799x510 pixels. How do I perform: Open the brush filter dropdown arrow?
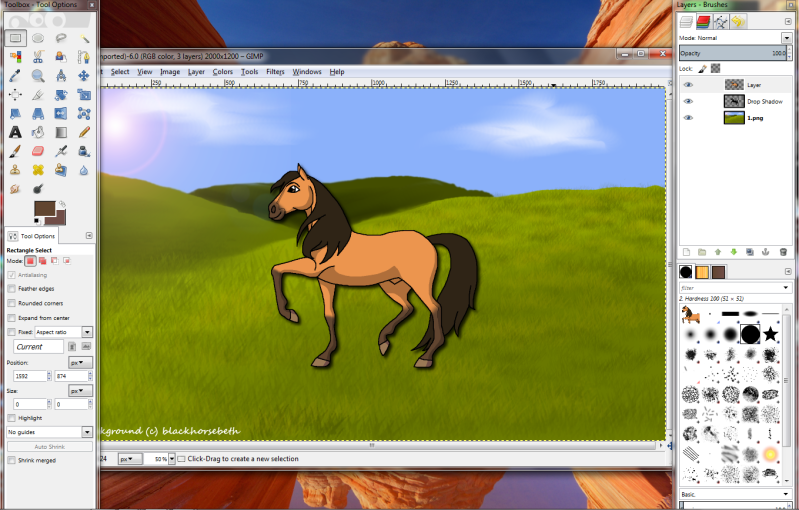pyautogui.click(x=786, y=288)
